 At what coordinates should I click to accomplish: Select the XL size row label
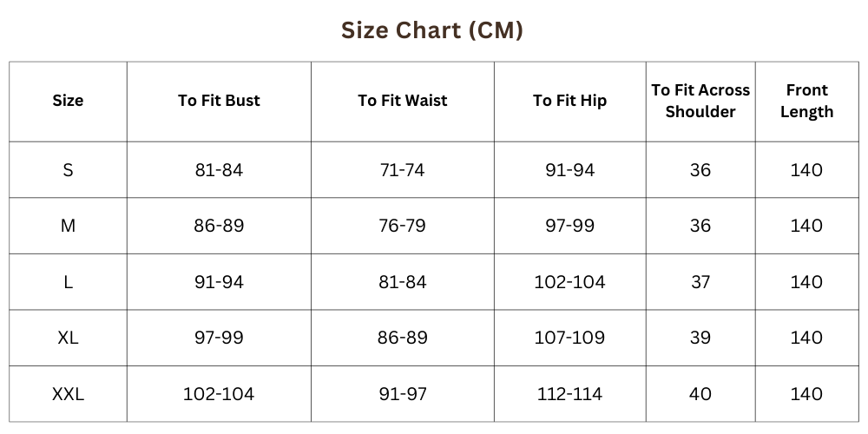[x=68, y=338]
